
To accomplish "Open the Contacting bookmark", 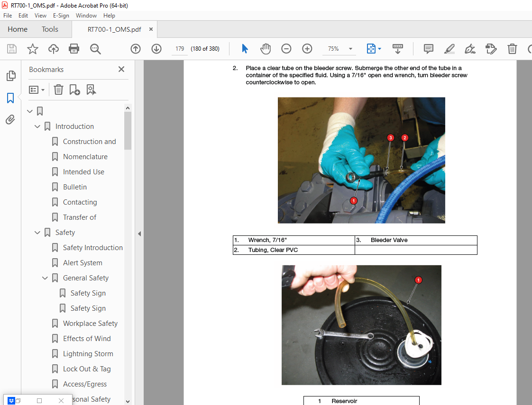I will click(80, 202).
